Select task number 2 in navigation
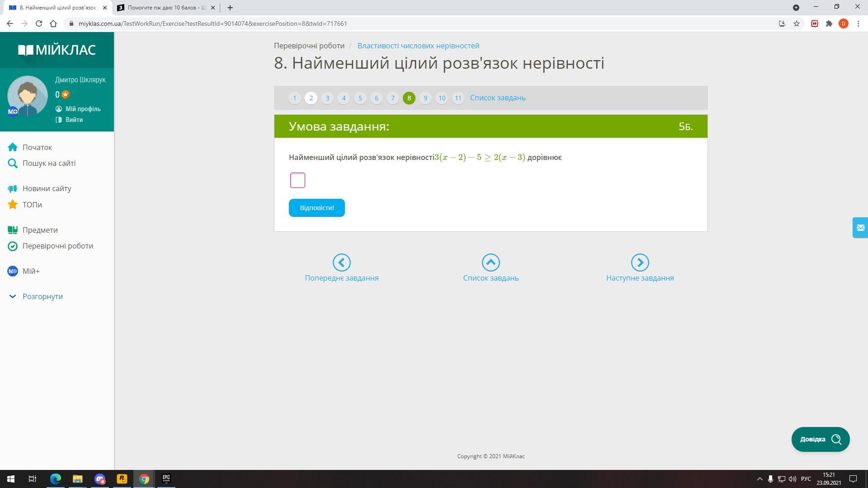Screen dimensions: 868x488 click(x=311, y=98)
